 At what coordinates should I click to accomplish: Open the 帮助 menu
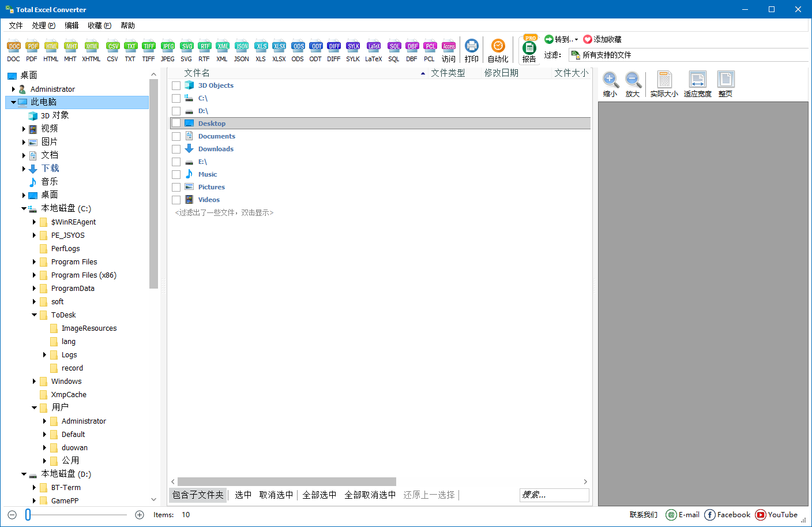[x=127, y=25]
